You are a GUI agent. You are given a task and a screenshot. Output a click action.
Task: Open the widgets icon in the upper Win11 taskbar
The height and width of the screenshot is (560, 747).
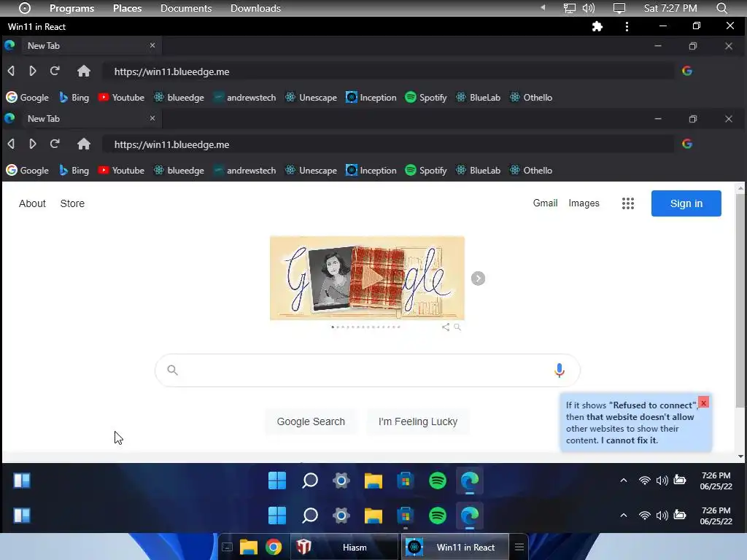[22, 481]
